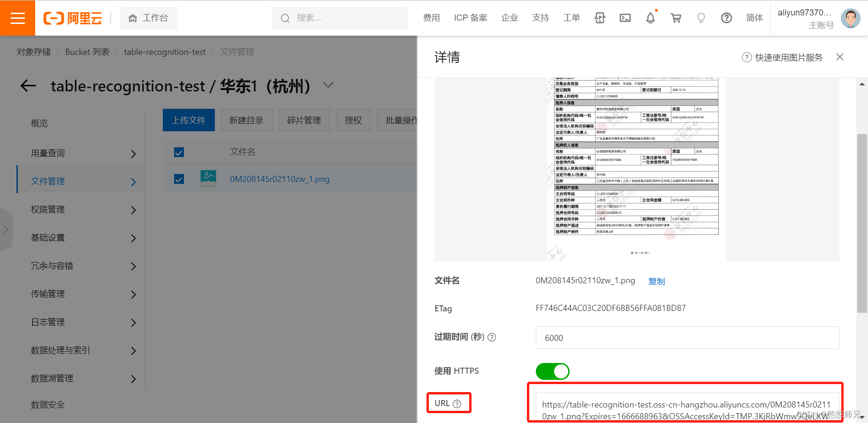This screenshot has width=868, height=423.
Task: Edit the 过期时间 6000 field
Action: 687,338
